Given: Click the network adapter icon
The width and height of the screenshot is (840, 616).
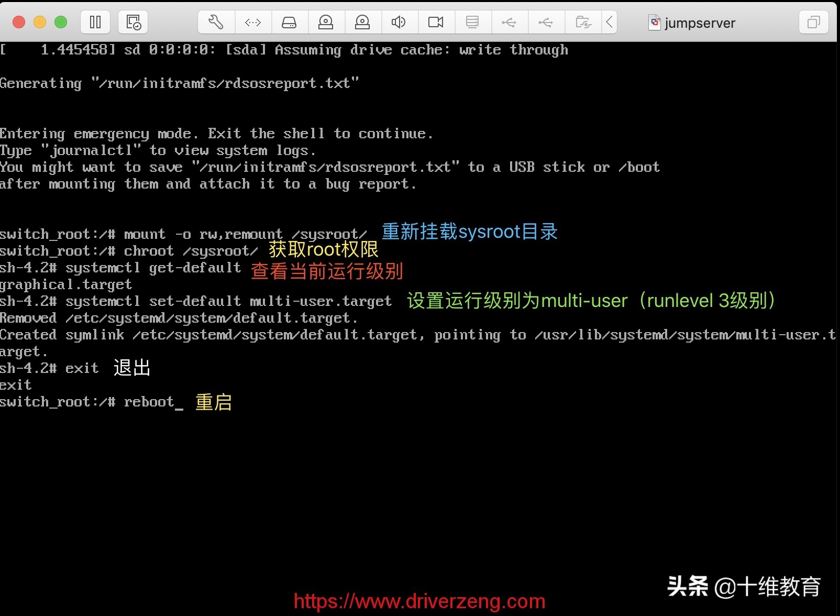Looking at the screenshot, I should [253, 22].
